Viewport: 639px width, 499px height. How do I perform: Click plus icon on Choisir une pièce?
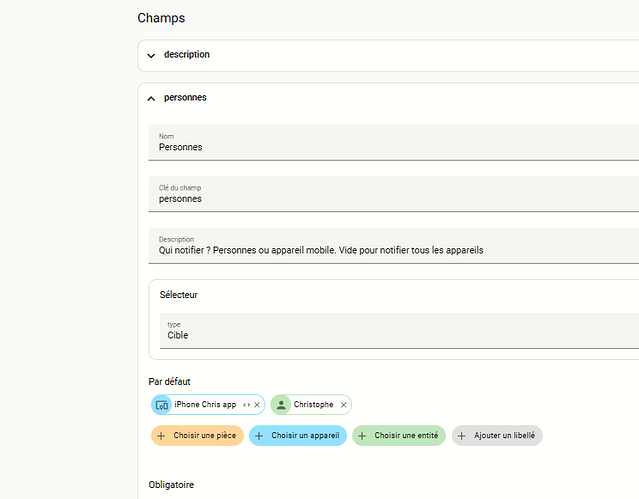[161, 436]
